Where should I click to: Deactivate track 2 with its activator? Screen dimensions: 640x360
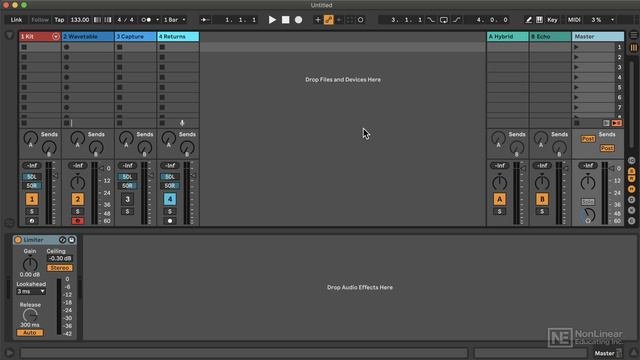(78, 199)
